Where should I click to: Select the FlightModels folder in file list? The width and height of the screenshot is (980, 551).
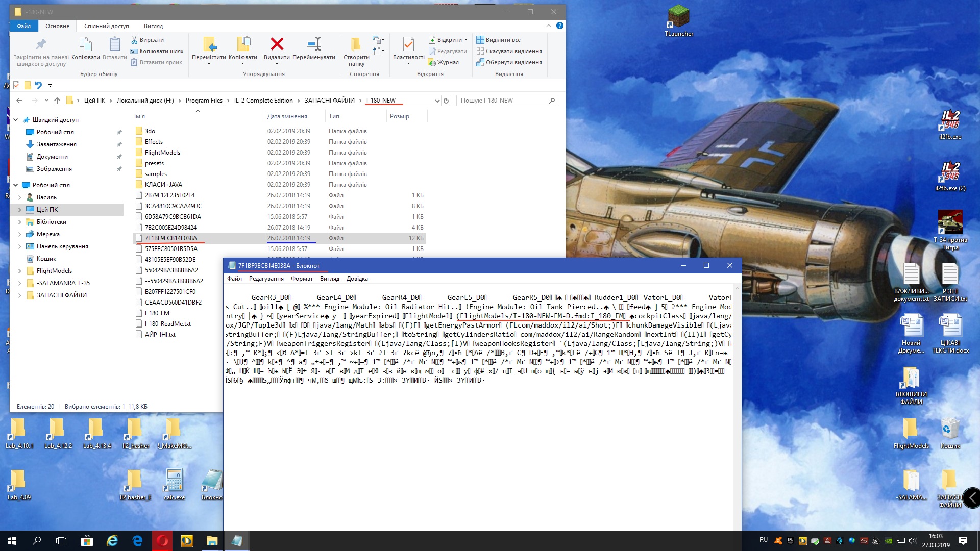[162, 153]
